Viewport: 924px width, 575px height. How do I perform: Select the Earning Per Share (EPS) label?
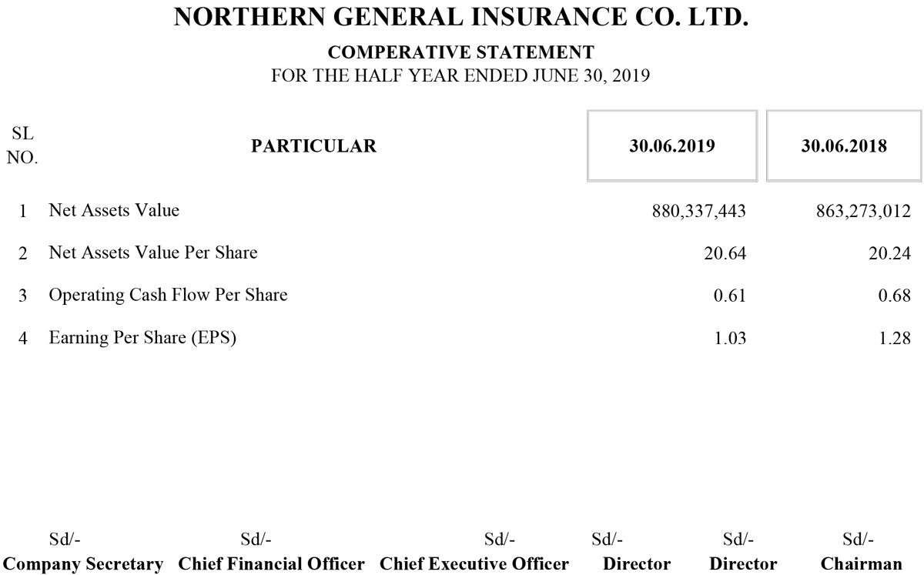[142, 337]
